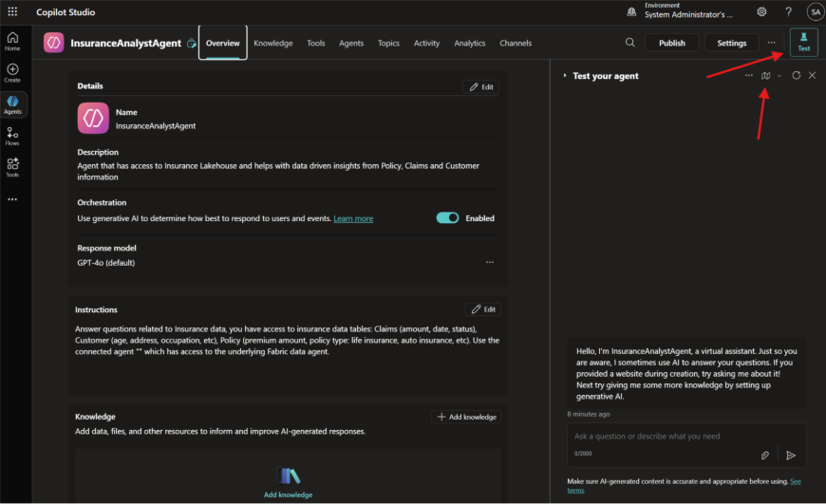The image size is (826, 504).
Task: Switch to the Analytics tab
Action: click(x=470, y=43)
